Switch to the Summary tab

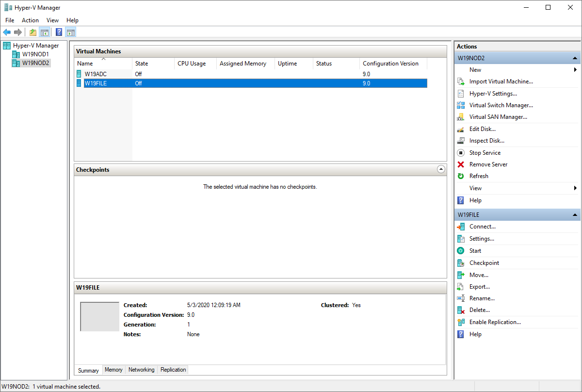point(88,370)
